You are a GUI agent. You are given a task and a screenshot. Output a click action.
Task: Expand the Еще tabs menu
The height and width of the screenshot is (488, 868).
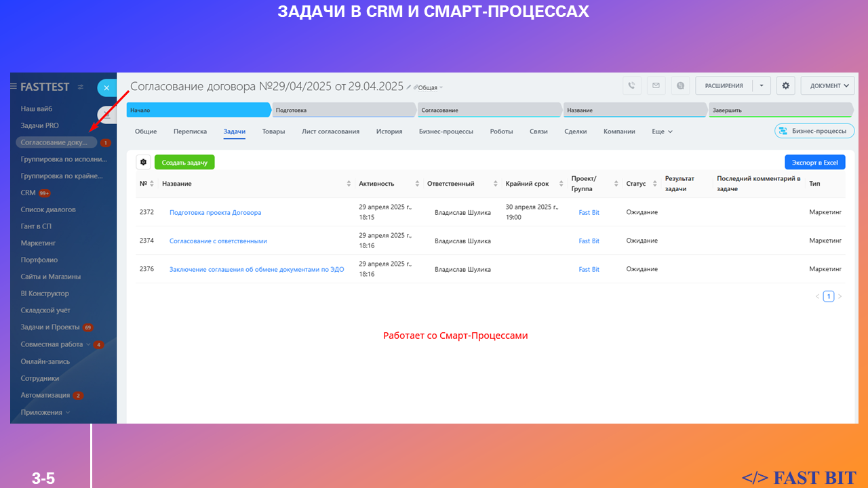(x=663, y=131)
